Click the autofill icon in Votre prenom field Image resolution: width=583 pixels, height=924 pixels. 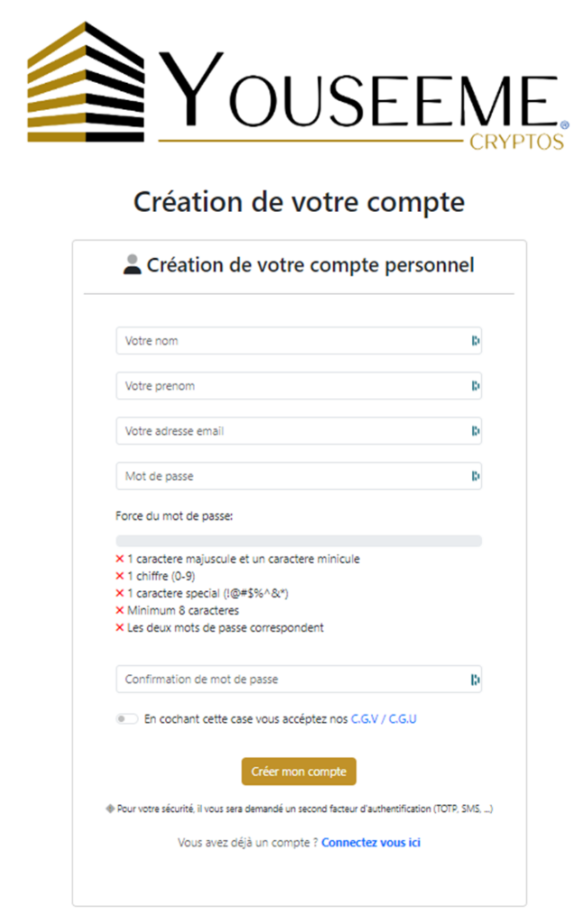click(x=475, y=386)
